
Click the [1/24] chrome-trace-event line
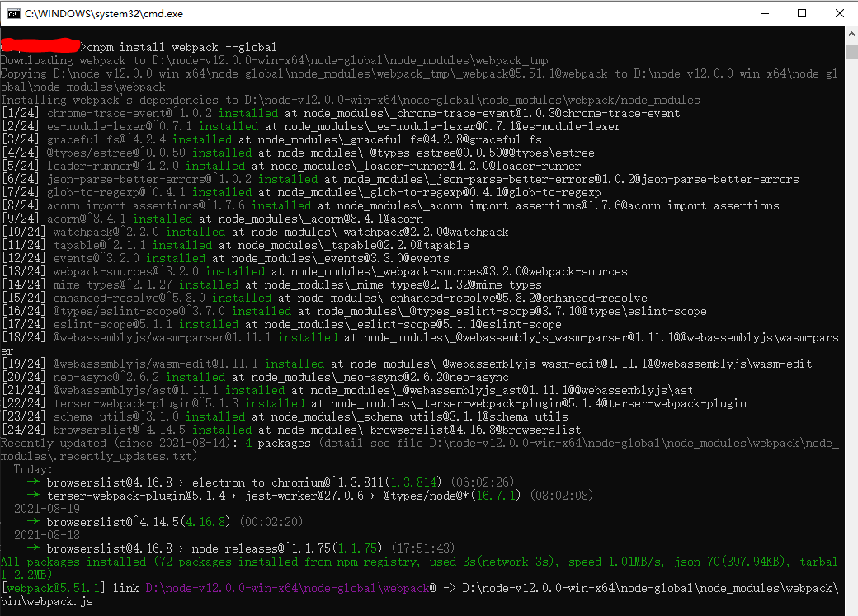[x=341, y=113]
